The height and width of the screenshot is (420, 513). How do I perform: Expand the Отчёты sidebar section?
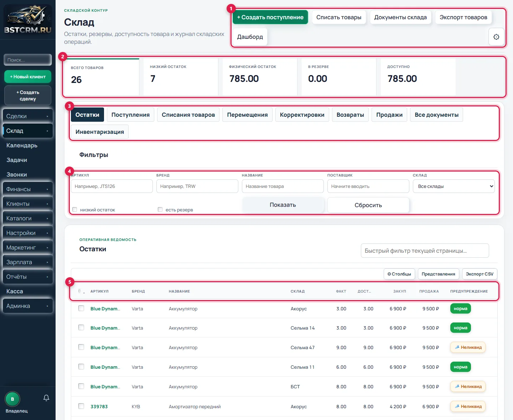point(27,277)
